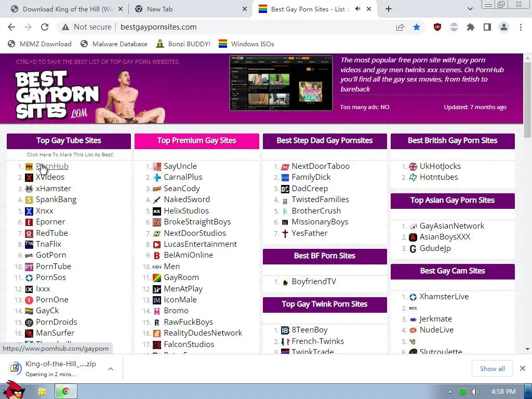Click the green tray status icon

462,392
